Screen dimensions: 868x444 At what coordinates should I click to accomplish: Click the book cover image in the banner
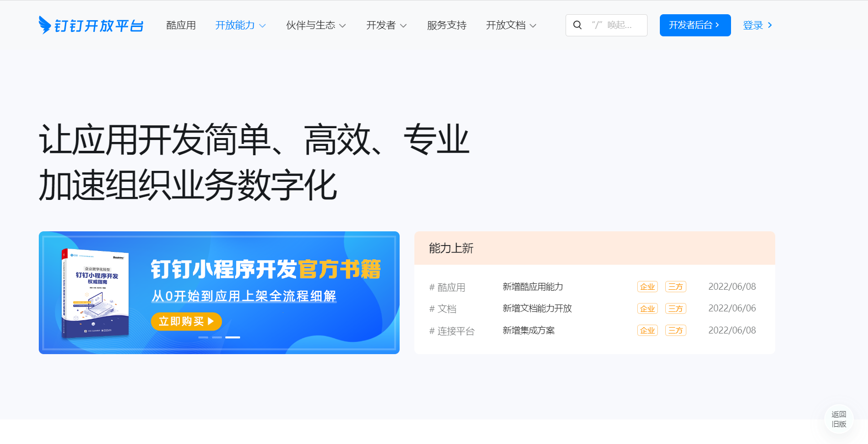coord(95,294)
